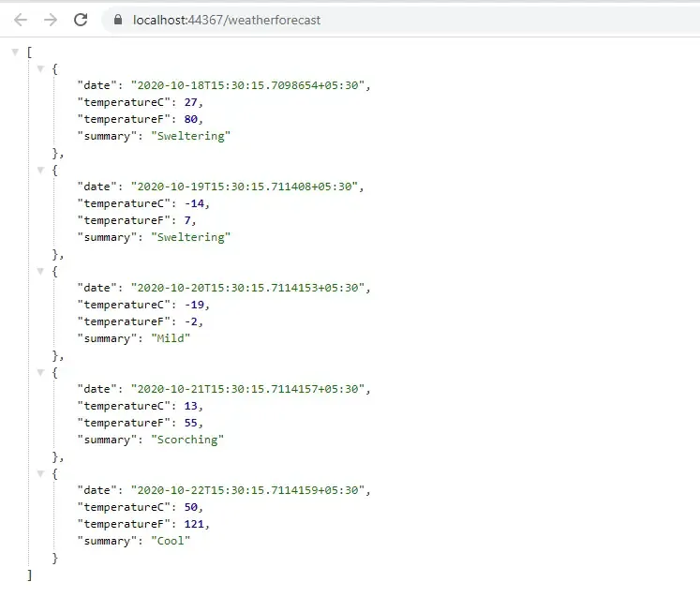Collapse the object dated 2020-10-20
The width and height of the screenshot is (700, 612).
click(x=40, y=271)
